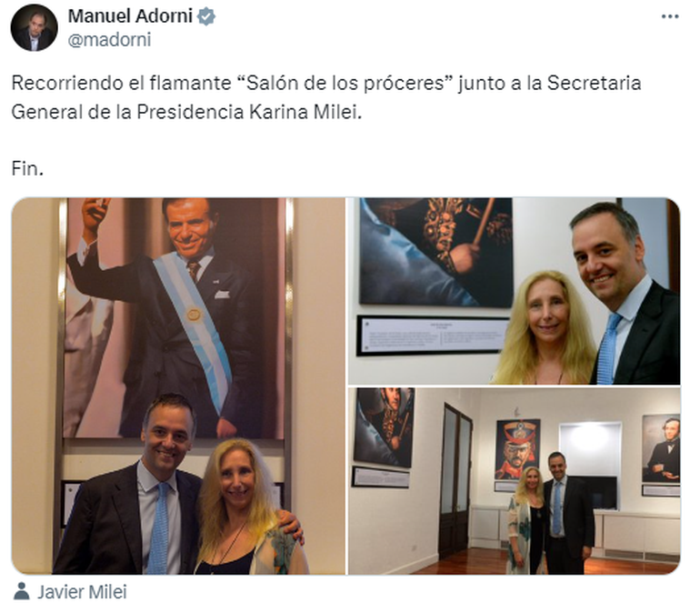Image resolution: width=700 pixels, height=613 pixels.
Task: Click the tagged-person icon beside Javier Milei
Action: 21,591
